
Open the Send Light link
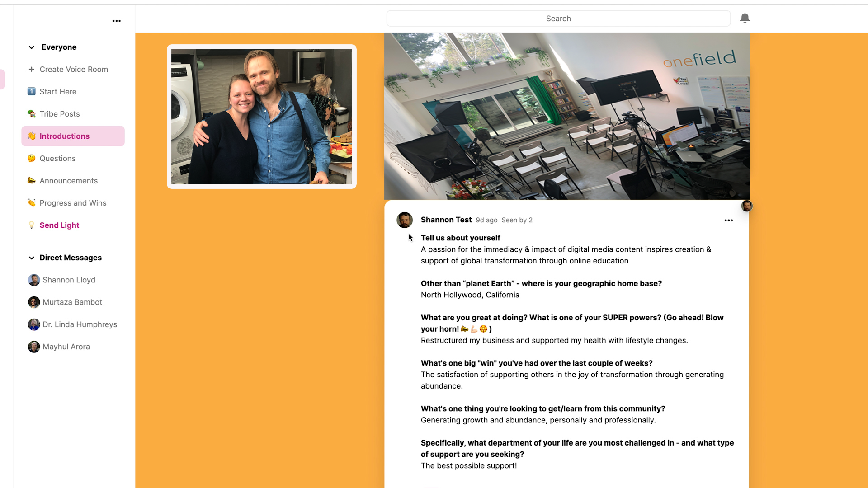pos(59,225)
